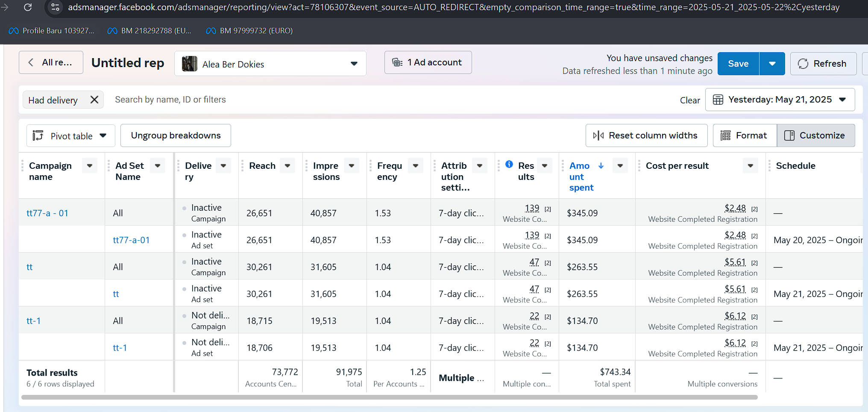This screenshot has width=868, height=412.
Task: Click the Format button
Action: pyautogui.click(x=744, y=135)
